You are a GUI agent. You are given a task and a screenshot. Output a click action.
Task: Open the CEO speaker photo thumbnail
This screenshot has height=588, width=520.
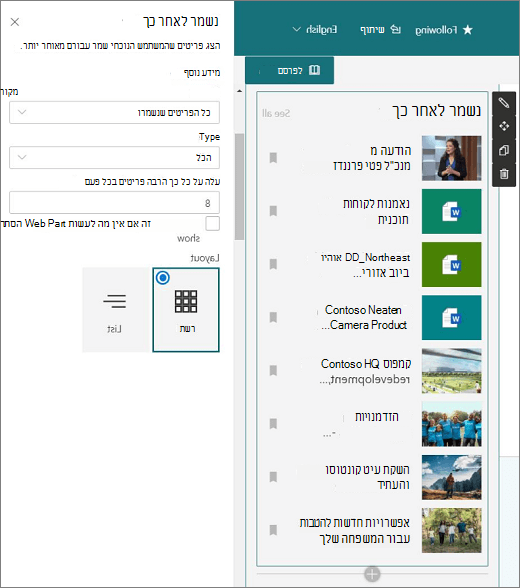pos(451,158)
